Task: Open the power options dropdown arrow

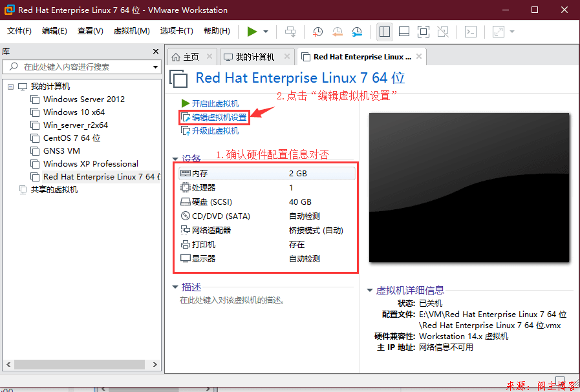Action: (266, 32)
